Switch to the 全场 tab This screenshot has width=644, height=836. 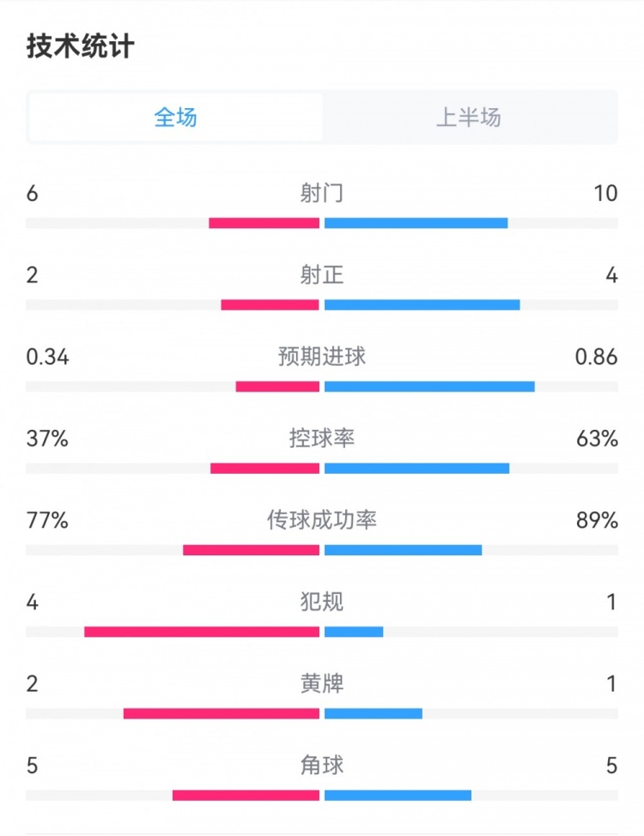click(176, 118)
